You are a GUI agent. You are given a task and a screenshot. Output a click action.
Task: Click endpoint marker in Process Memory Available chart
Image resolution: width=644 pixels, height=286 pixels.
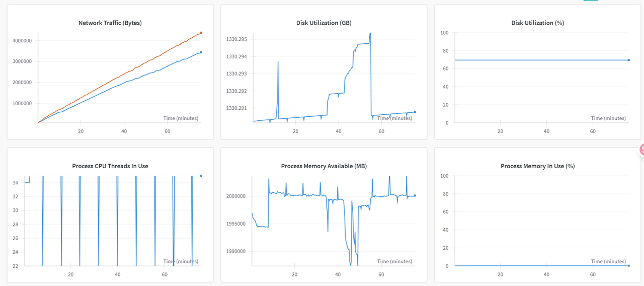tap(415, 195)
